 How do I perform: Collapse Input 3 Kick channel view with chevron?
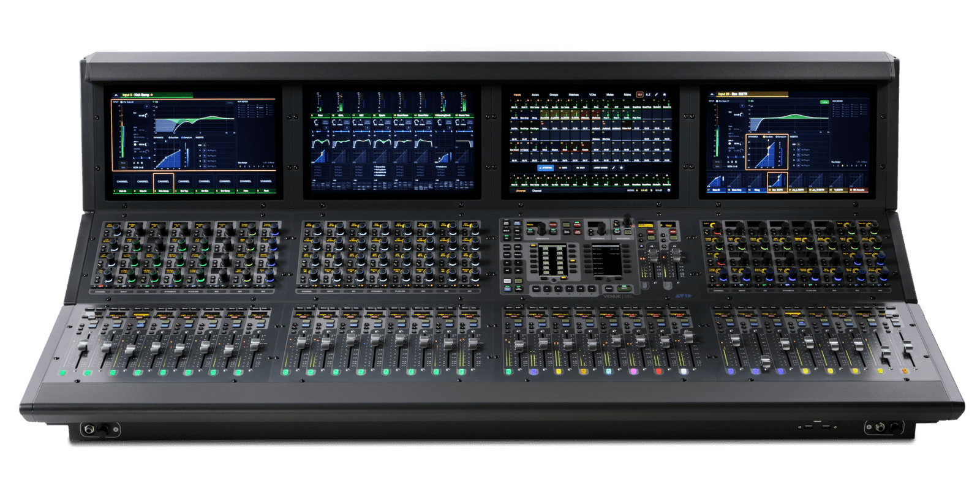(116, 95)
